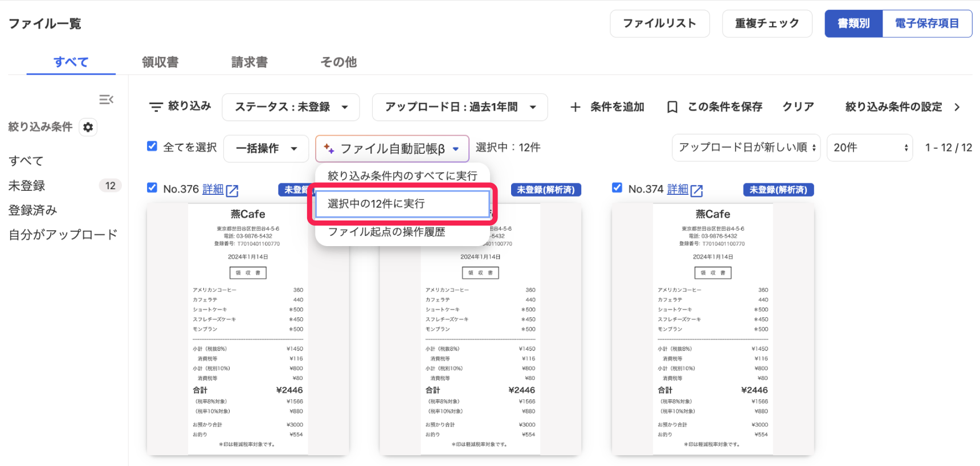Click the middle card's 未登録(解析済) badge

point(546,190)
